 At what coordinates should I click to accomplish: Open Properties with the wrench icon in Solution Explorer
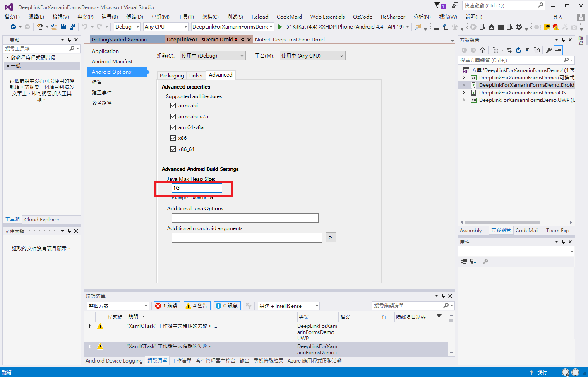(549, 50)
